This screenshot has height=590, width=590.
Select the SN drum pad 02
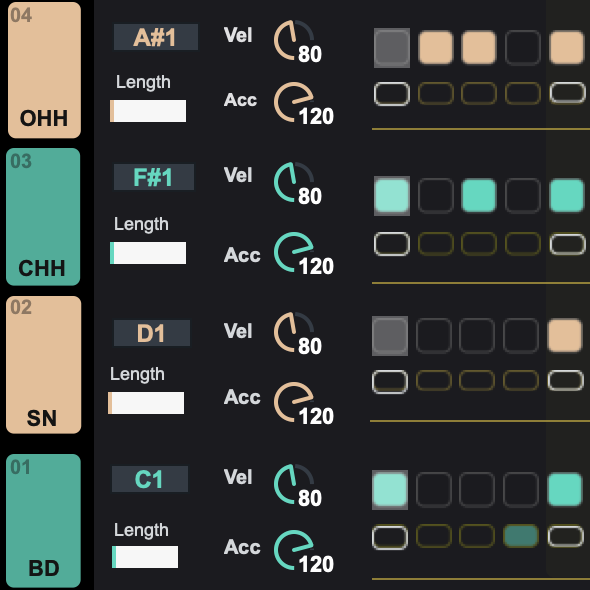tap(44, 365)
